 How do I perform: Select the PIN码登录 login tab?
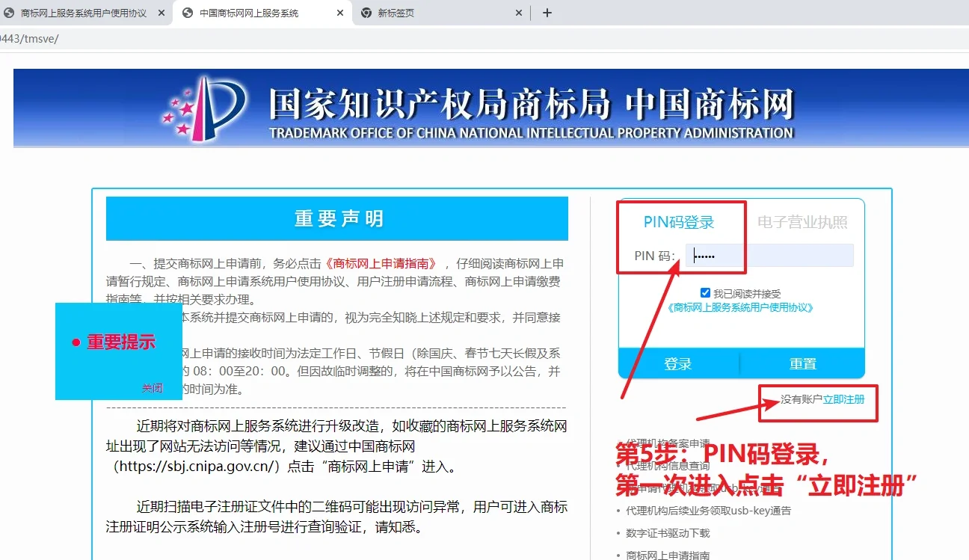pos(679,222)
